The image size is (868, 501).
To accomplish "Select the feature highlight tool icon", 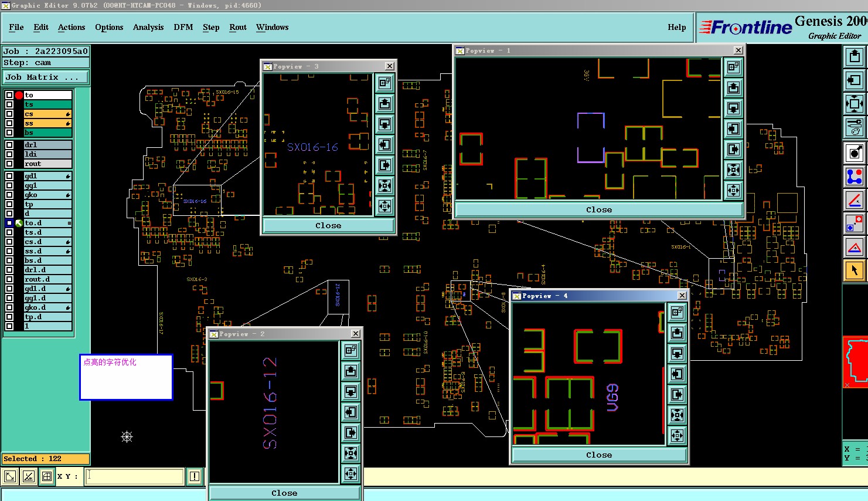I will (855, 153).
